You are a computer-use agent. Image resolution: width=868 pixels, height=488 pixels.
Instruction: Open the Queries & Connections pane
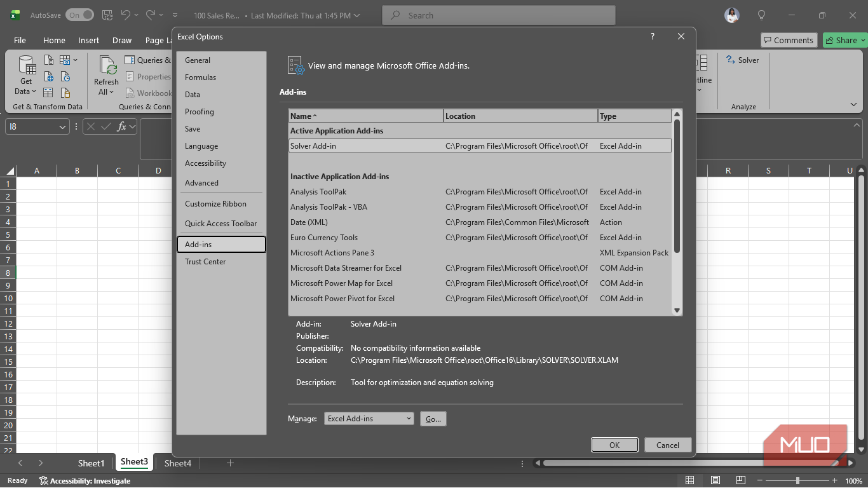coord(148,60)
